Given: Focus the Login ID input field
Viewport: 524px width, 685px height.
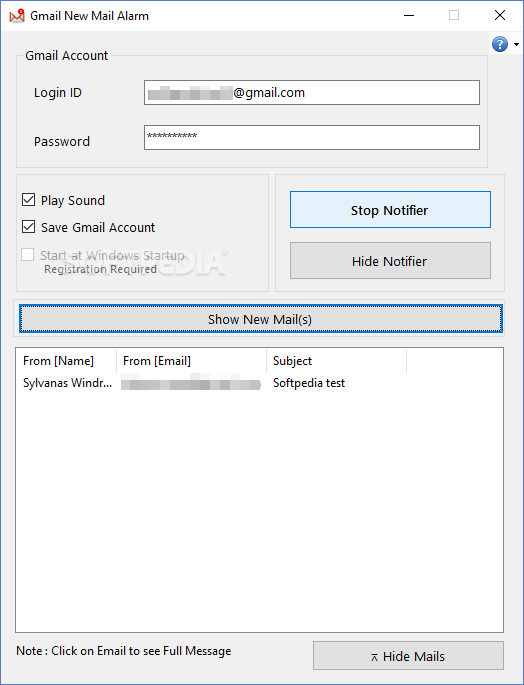Looking at the screenshot, I should pos(312,93).
